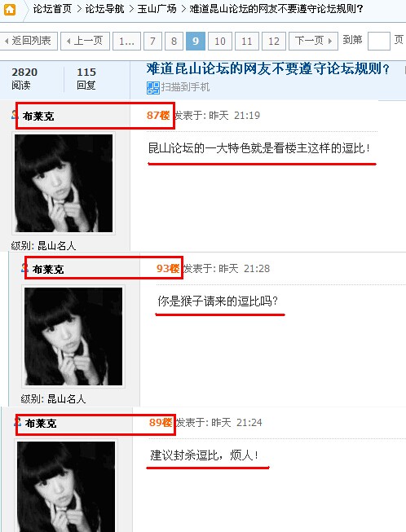Click the 87楼 floor number link
The width and height of the screenshot is (406, 532).
158,116
